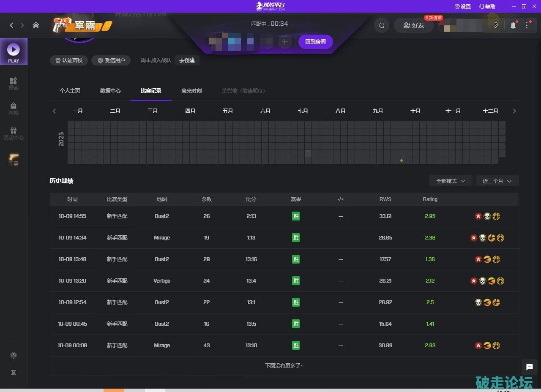Open the notification bell

[513, 25]
